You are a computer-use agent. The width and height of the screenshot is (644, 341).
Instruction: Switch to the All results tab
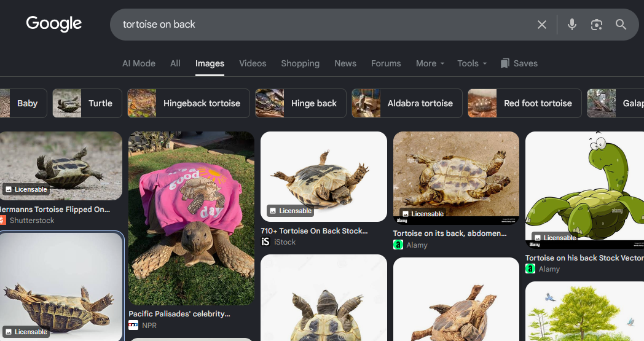(x=175, y=63)
